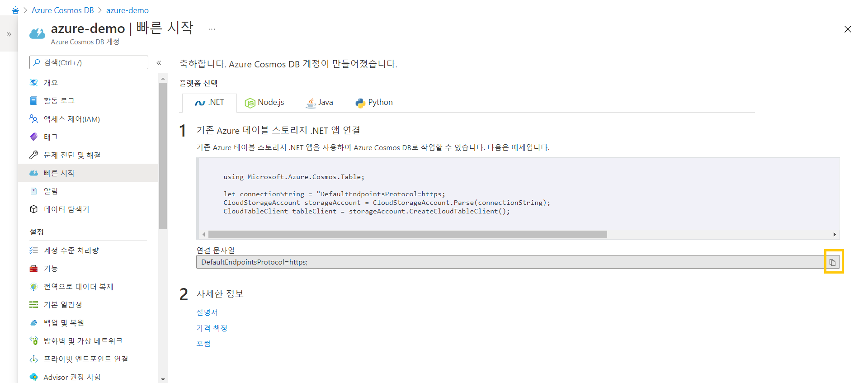Viewport: 868px width, 383px height.
Task: Open the 포럼 forum link
Action: click(x=203, y=343)
